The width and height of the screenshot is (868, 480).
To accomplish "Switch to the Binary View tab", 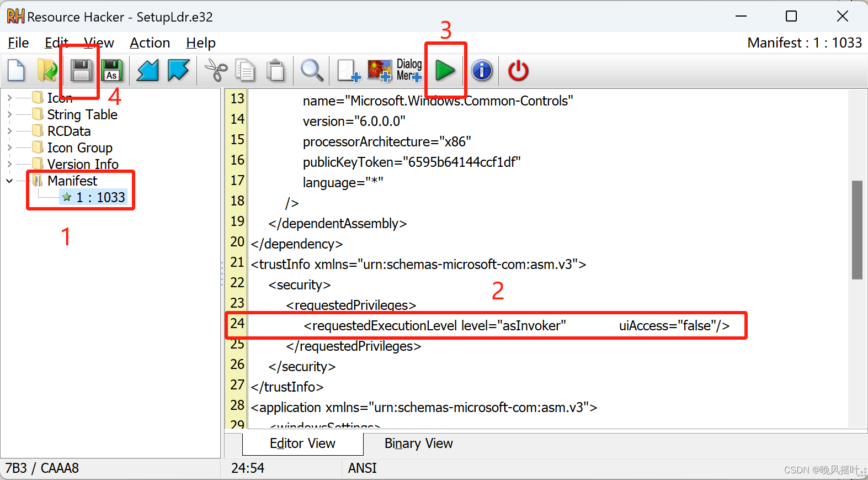I will 418,444.
